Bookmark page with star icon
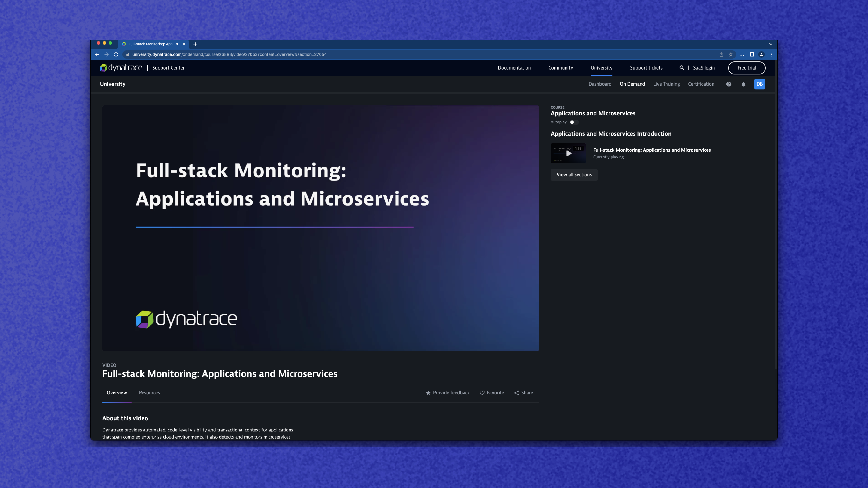The image size is (868, 488). (x=731, y=54)
